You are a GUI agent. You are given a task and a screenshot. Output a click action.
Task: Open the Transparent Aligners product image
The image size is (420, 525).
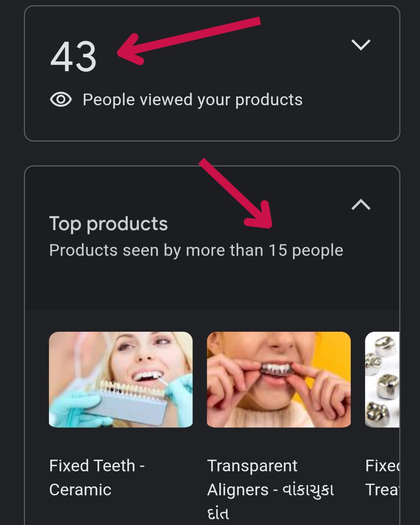pos(278,379)
